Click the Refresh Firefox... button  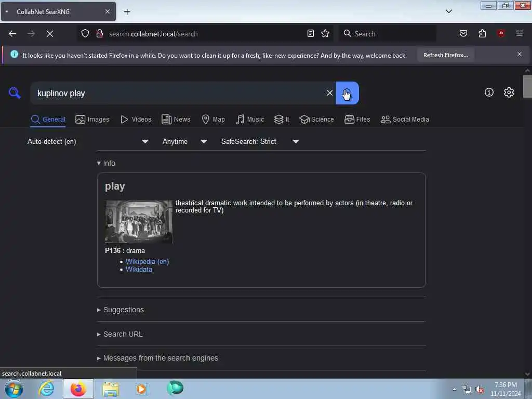click(x=445, y=55)
